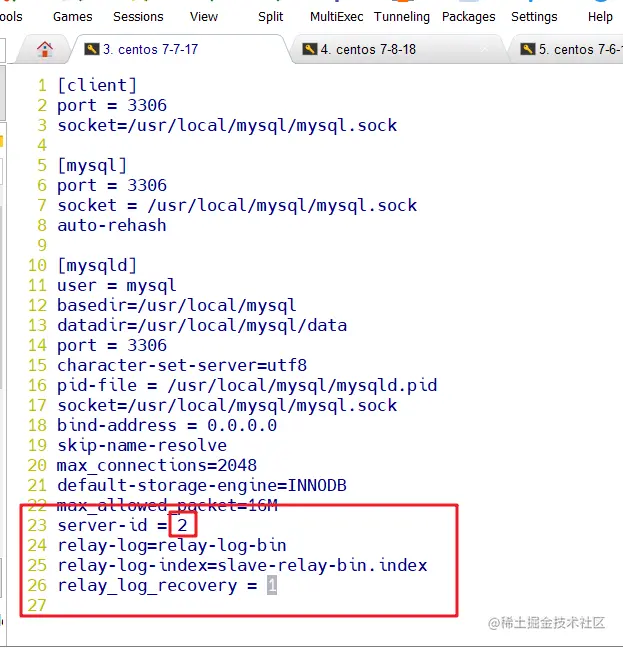Image resolution: width=623 pixels, height=648 pixels.
Task: Click skip-name-resolve line
Action: pos(142,446)
